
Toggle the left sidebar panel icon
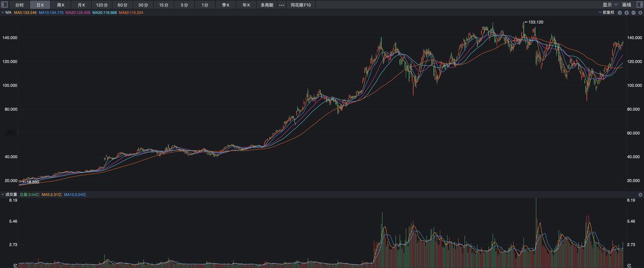pyautogui.click(x=5, y=5)
